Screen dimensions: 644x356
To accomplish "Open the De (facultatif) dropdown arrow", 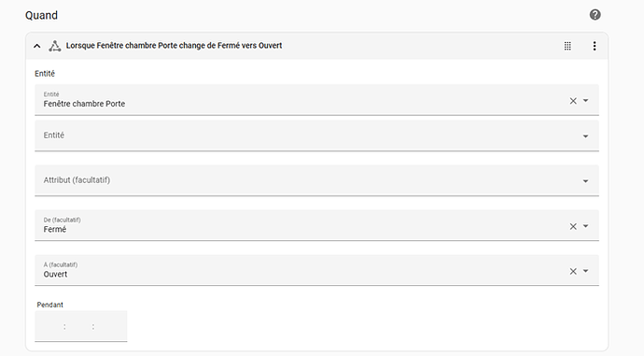I will pyautogui.click(x=586, y=226).
